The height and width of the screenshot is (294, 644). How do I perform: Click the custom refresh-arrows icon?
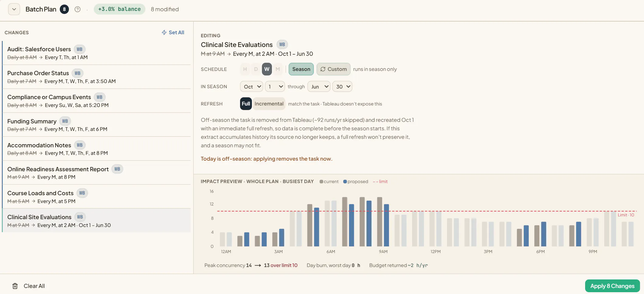323,69
